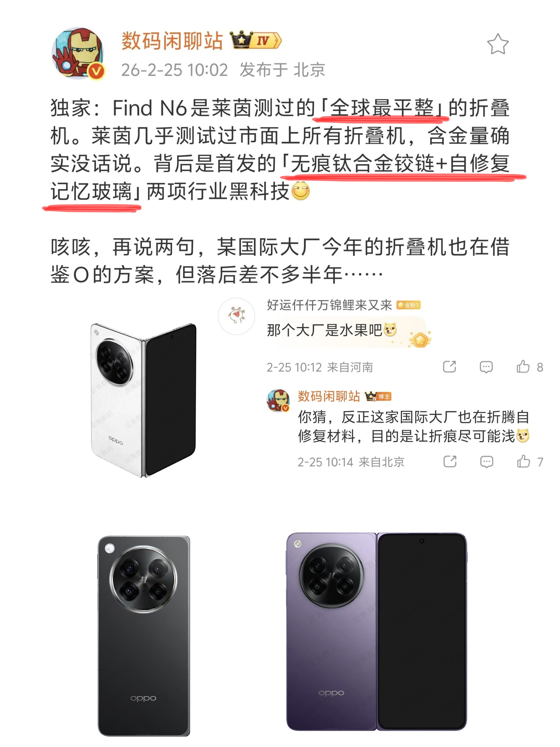Open the 好运仟仟万锦鲤来又来 username

329,305
